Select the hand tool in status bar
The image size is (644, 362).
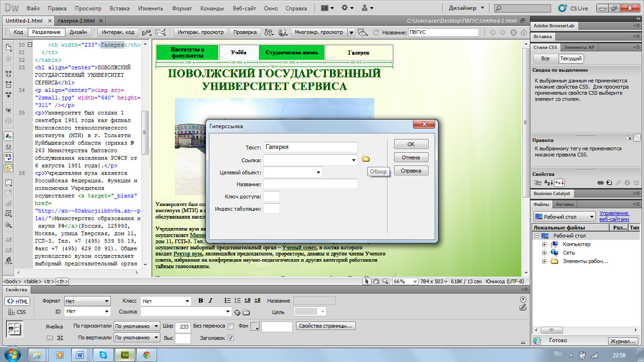[376, 281]
